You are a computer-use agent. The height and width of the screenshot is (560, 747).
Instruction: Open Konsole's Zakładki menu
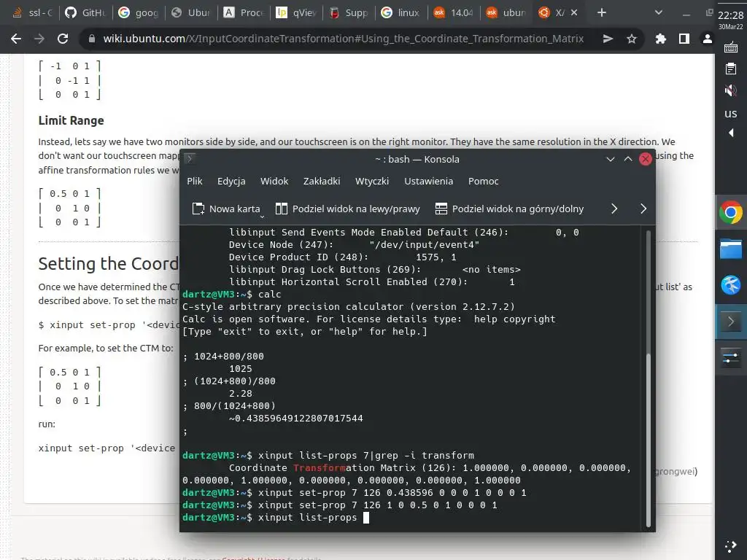[x=322, y=181]
